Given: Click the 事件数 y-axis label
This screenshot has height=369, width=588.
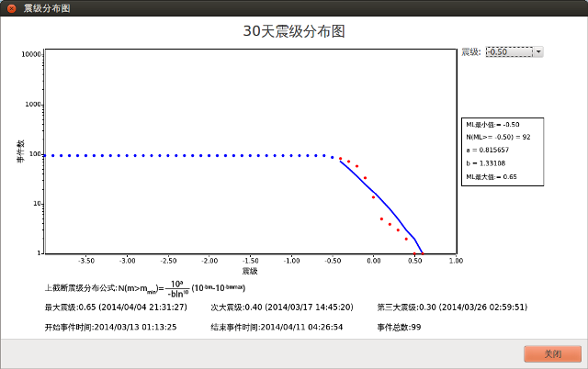Looking at the screenshot, I should pyautogui.click(x=19, y=151).
